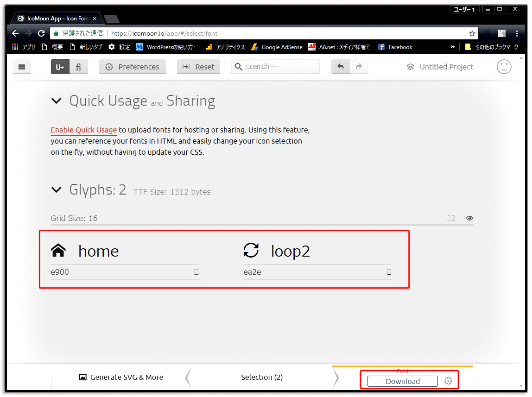Viewport: 532px width, 397px height.
Task: Click the loop2 glyph icon
Action: (x=251, y=251)
